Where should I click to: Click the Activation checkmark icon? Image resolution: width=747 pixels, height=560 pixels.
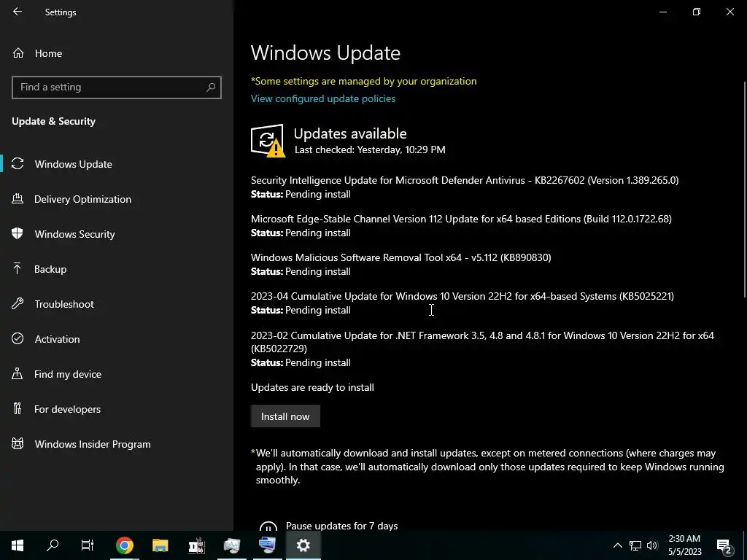tap(18, 338)
